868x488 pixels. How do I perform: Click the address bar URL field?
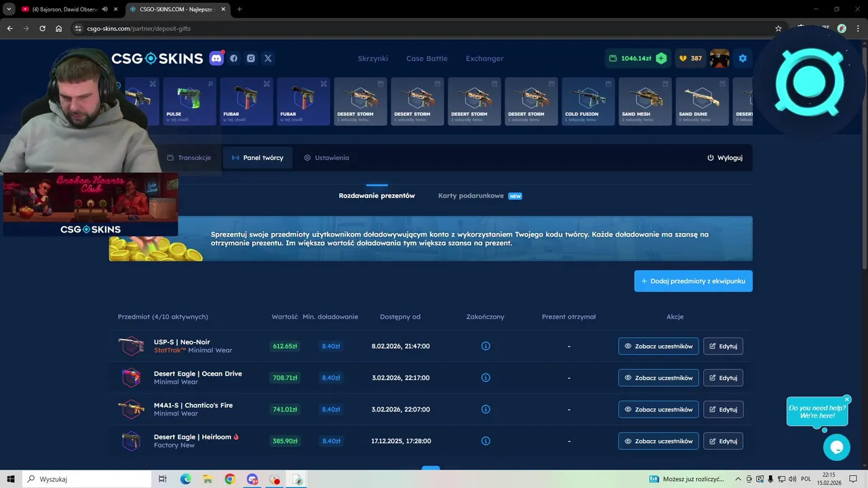(427, 28)
